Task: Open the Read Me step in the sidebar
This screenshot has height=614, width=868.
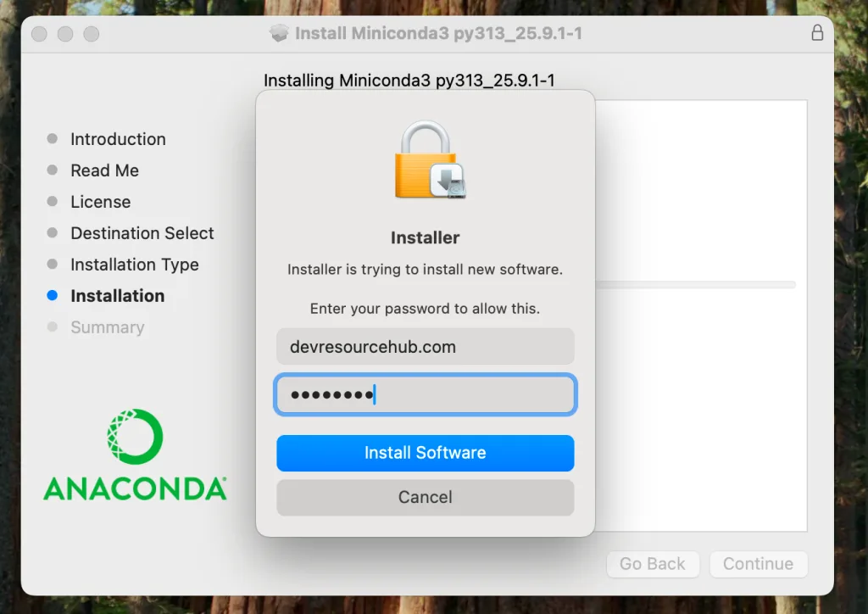Action: tap(104, 170)
